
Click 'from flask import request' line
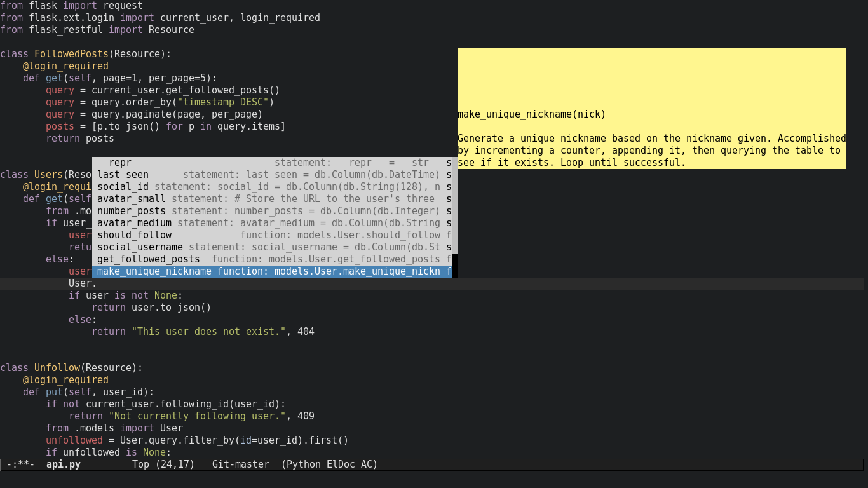pyautogui.click(x=71, y=6)
